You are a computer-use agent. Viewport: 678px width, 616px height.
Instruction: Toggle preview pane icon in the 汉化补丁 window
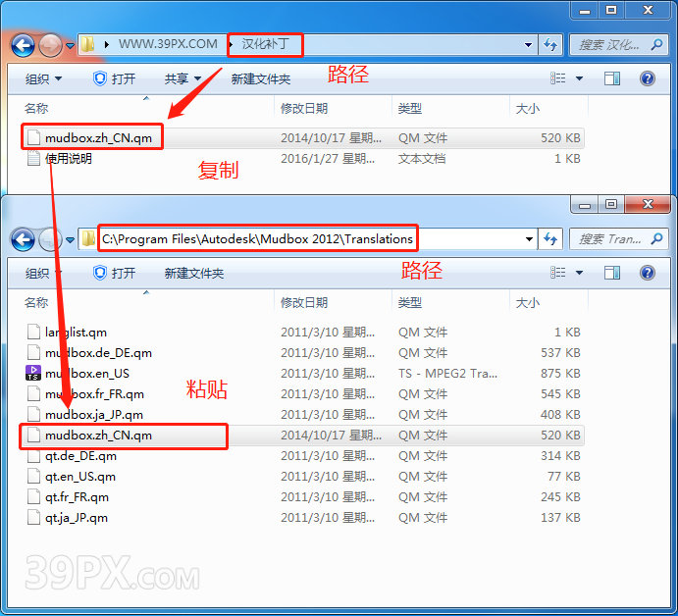tap(613, 78)
